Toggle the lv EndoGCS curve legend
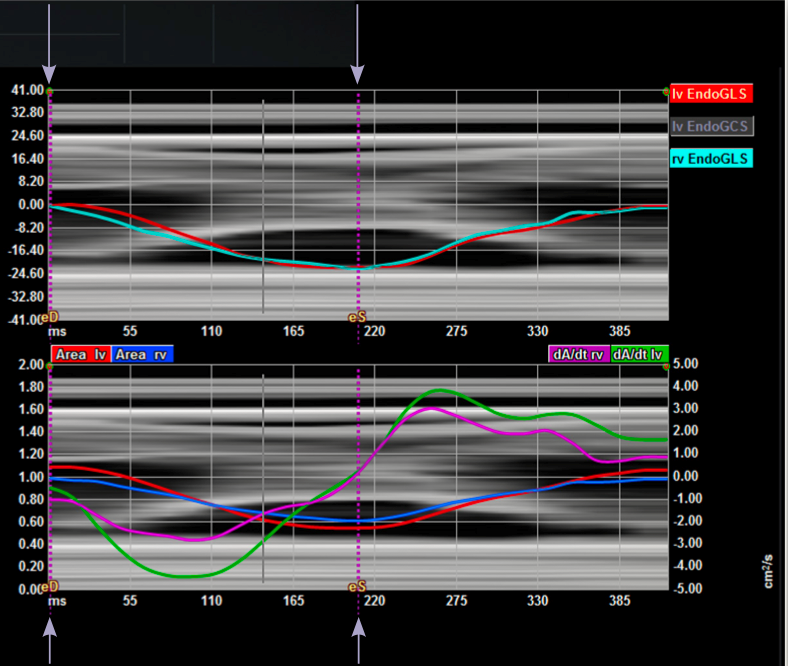The height and width of the screenshot is (666, 788). [711, 126]
